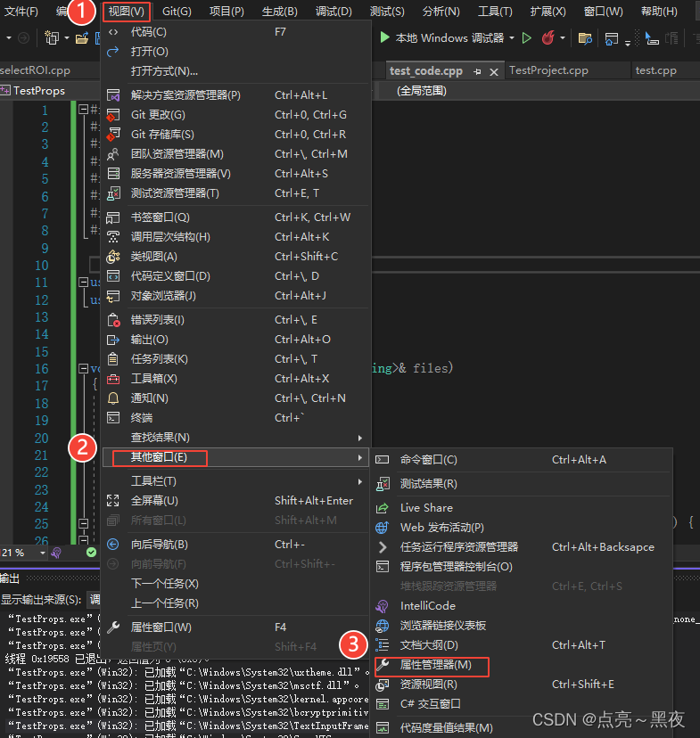Open the hot reload dropdown arrow
The image size is (700, 738).
tap(563, 37)
